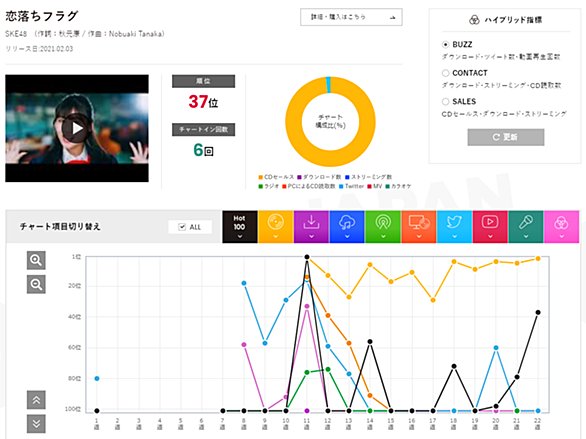This screenshot has height=439, width=586.
Task: Click the chart-in count 6回
Action: point(203,150)
